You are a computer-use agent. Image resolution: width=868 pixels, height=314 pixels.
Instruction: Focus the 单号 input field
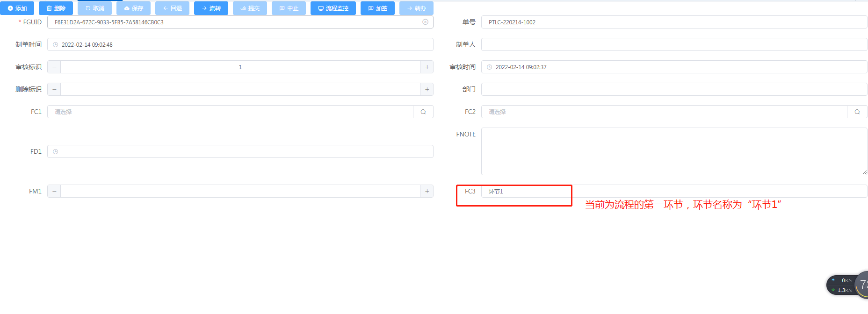tap(673, 22)
